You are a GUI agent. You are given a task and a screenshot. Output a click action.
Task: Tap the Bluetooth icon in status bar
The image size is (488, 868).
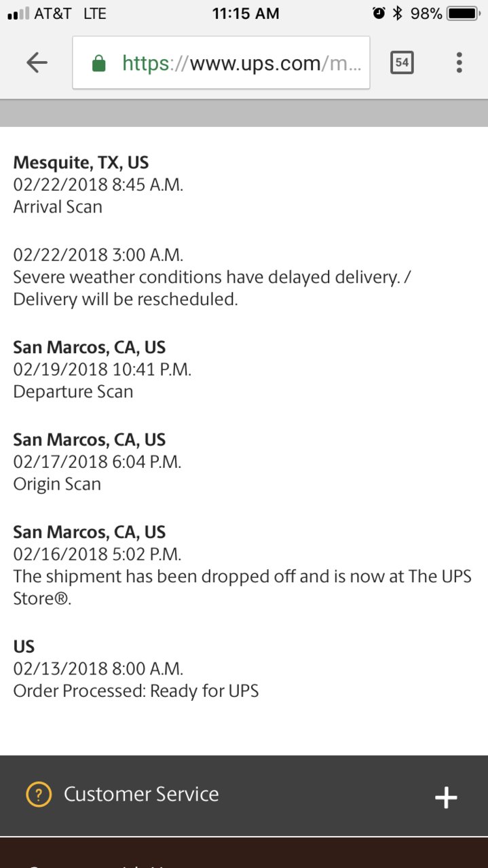click(398, 13)
